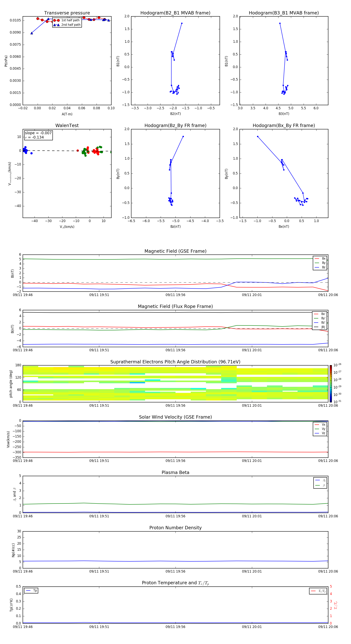Select the blue 'βp' legend entry
This screenshot has height=644, width=351.
point(320,480)
